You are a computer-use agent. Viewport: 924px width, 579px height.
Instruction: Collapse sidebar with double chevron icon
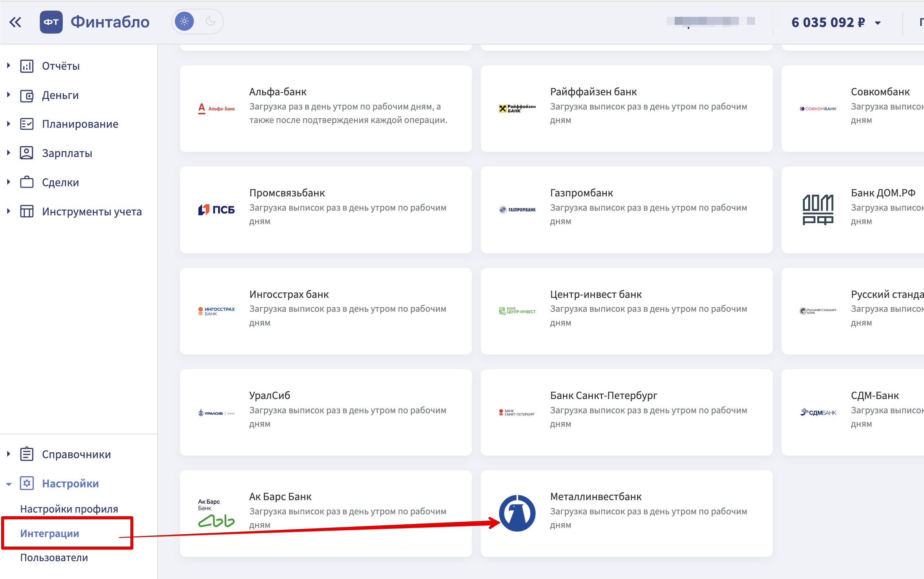pos(15,22)
